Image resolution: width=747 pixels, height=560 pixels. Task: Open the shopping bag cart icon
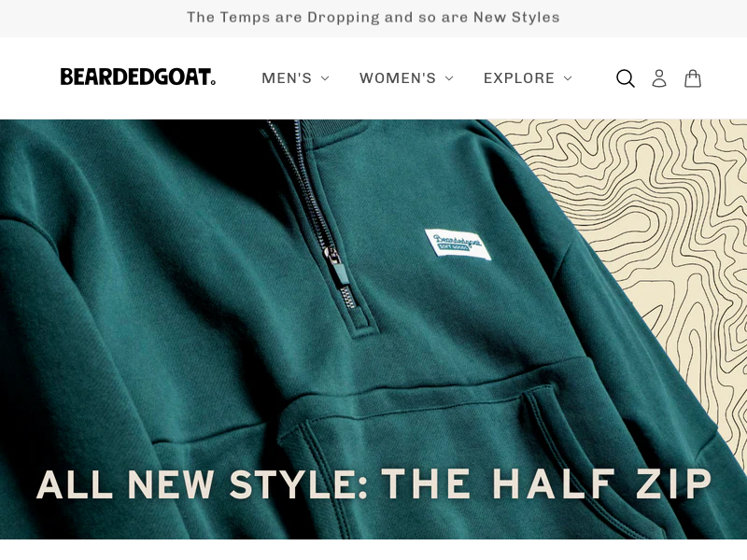[x=693, y=78]
